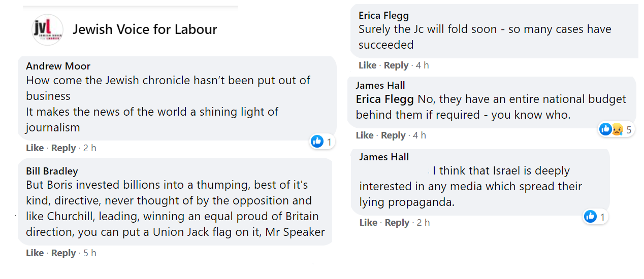Like James Hall's national budget comment
The image size is (644, 279).
[x=365, y=135]
